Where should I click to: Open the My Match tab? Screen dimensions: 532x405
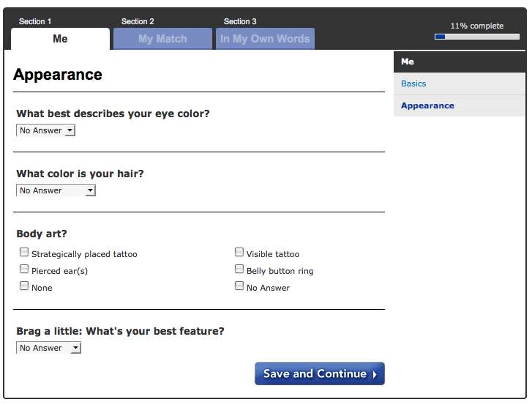coord(162,39)
